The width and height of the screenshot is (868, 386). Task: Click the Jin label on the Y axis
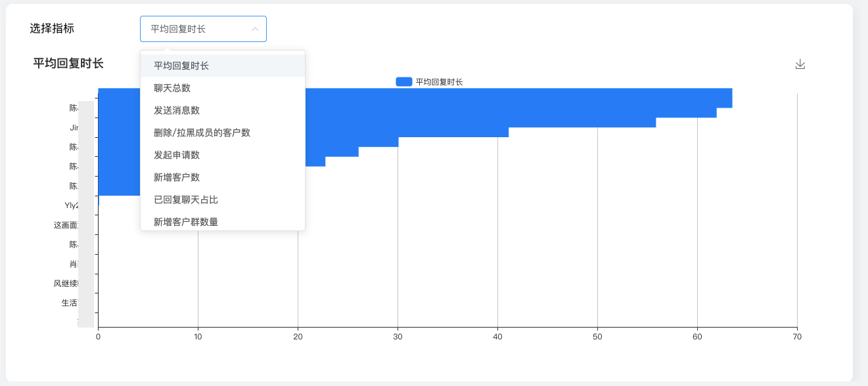click(74, 127)
